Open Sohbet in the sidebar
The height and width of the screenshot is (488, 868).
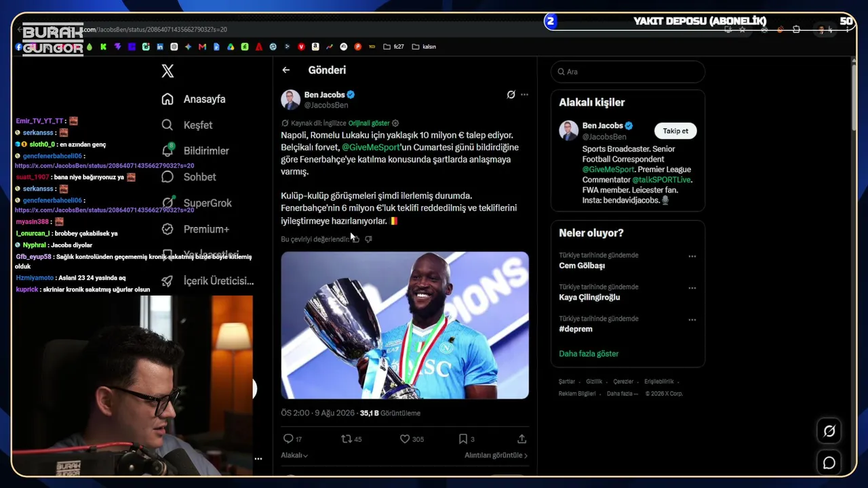(189, 177)
